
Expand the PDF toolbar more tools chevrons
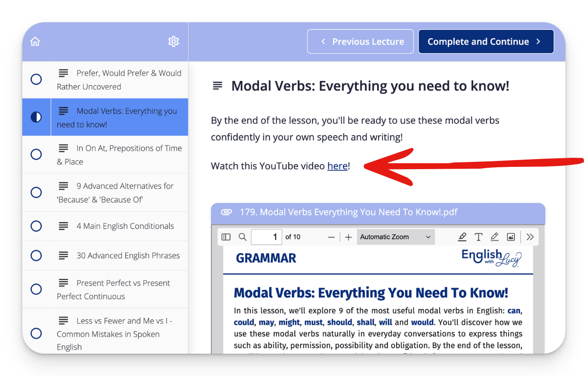530,237
